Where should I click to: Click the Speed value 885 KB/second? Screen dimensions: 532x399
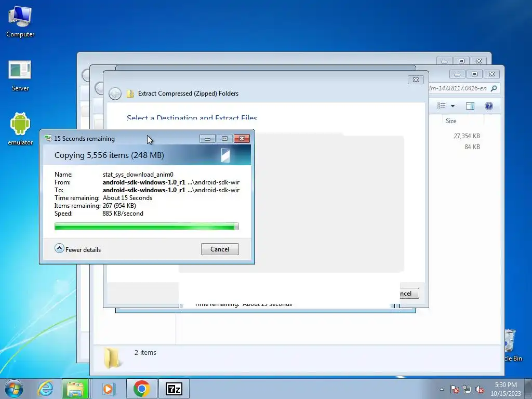coord(123,214)
